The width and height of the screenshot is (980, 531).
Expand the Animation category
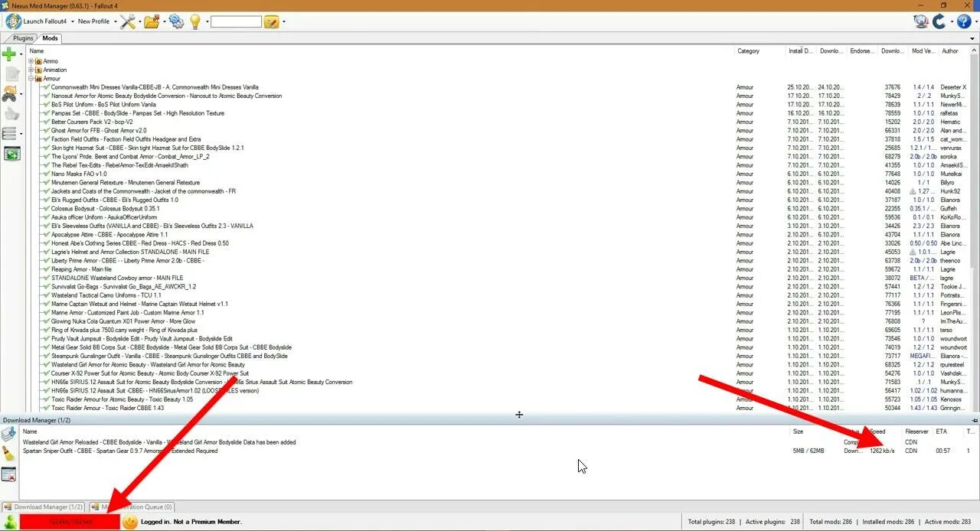[x=31, y=70]
